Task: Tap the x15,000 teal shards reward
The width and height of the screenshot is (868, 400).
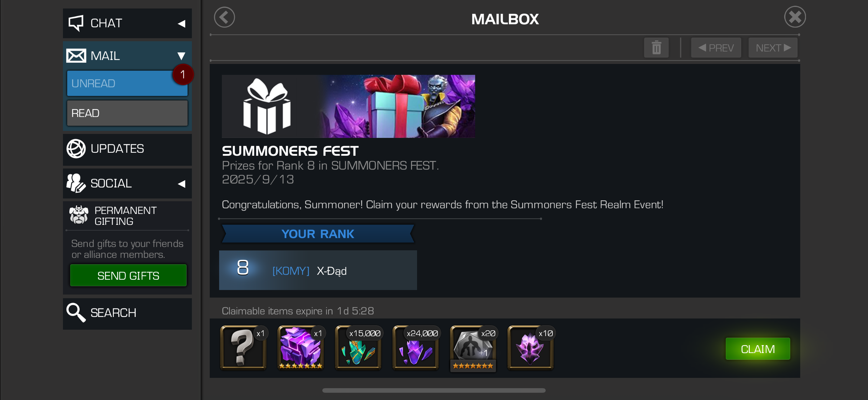Action: coord(358,348)
